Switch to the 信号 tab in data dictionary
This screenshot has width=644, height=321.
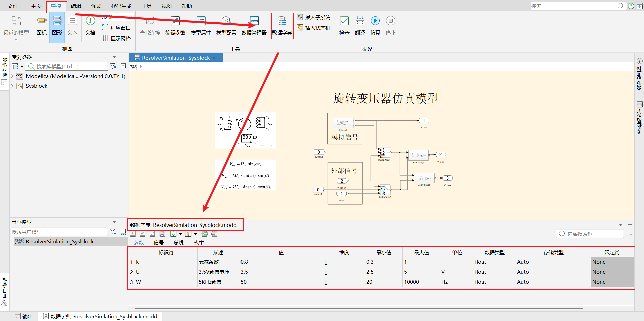(x=158, y=243)
